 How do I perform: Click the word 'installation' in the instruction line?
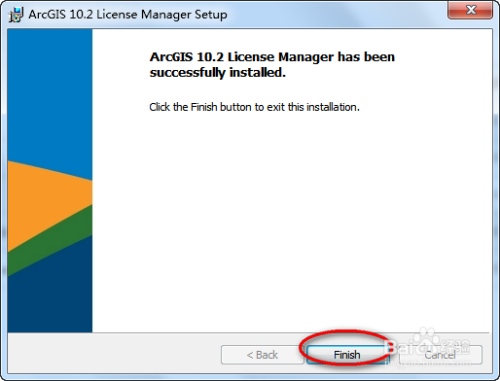[332, 107]
